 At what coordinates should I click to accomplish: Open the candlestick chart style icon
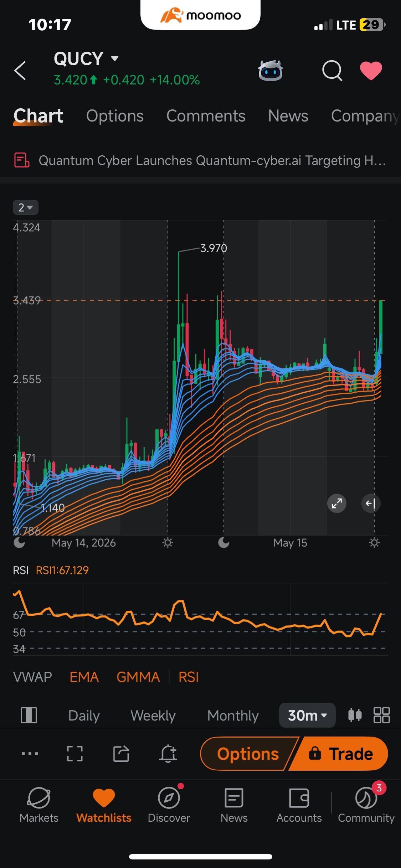coord(355,715)
